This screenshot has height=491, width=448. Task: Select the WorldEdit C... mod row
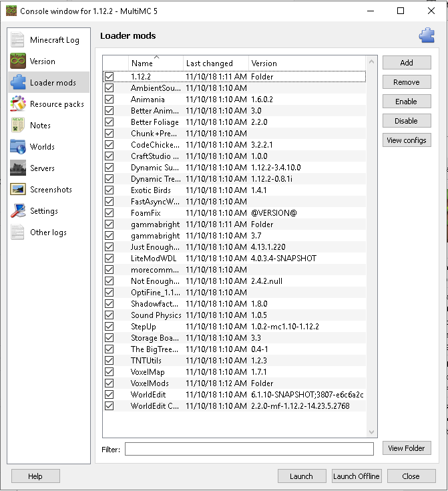[234, 406]
